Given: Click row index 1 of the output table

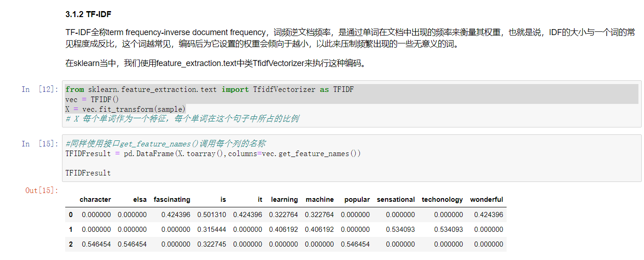Looking at the screenshot, I should click(71, 230).
